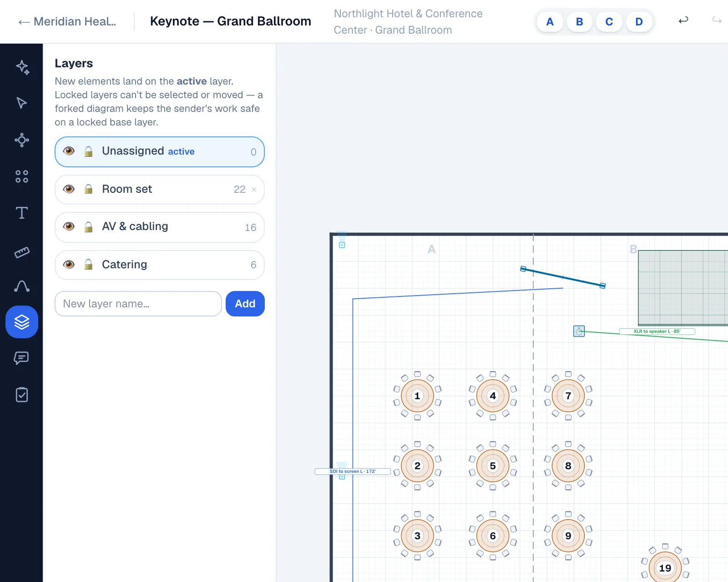Choose the round table furniture tool
This screenshot has height=582, width=728.
point(22,140)
